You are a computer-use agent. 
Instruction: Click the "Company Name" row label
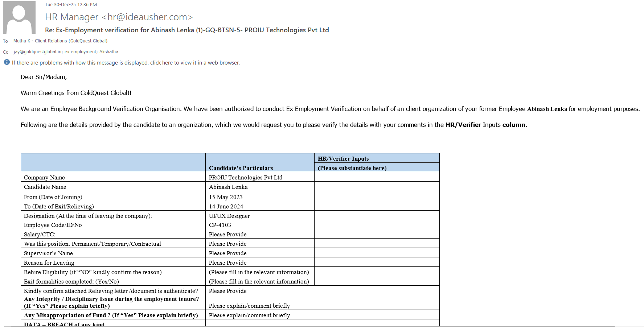44,178
